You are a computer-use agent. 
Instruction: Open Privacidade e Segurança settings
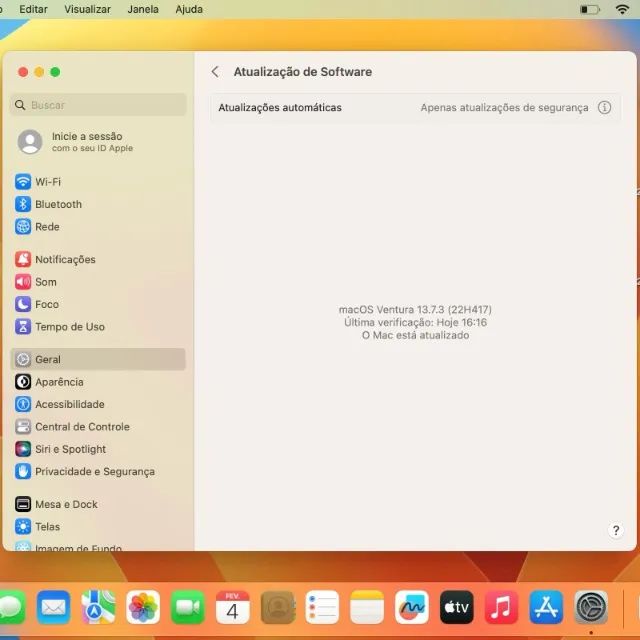coord(98,471)
